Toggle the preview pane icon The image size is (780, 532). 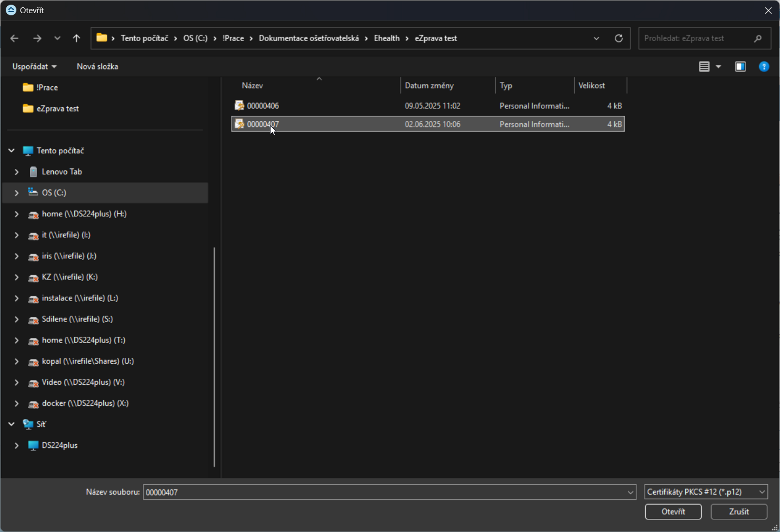click(740, 67)
